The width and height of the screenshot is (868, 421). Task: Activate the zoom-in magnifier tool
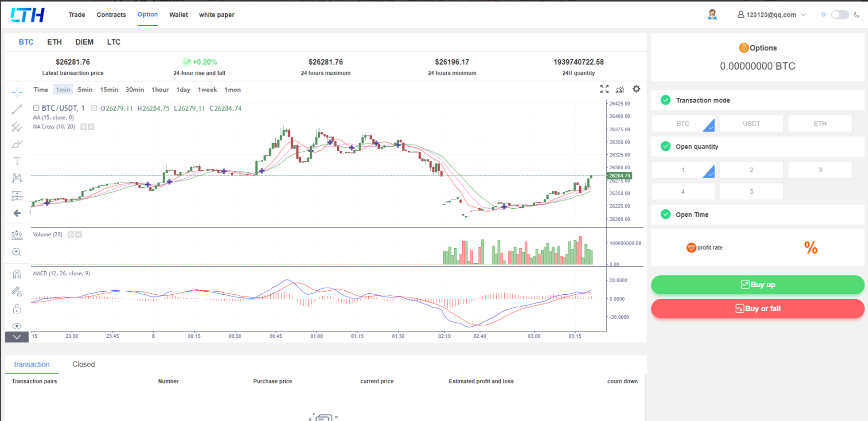[x=17, y=252]
